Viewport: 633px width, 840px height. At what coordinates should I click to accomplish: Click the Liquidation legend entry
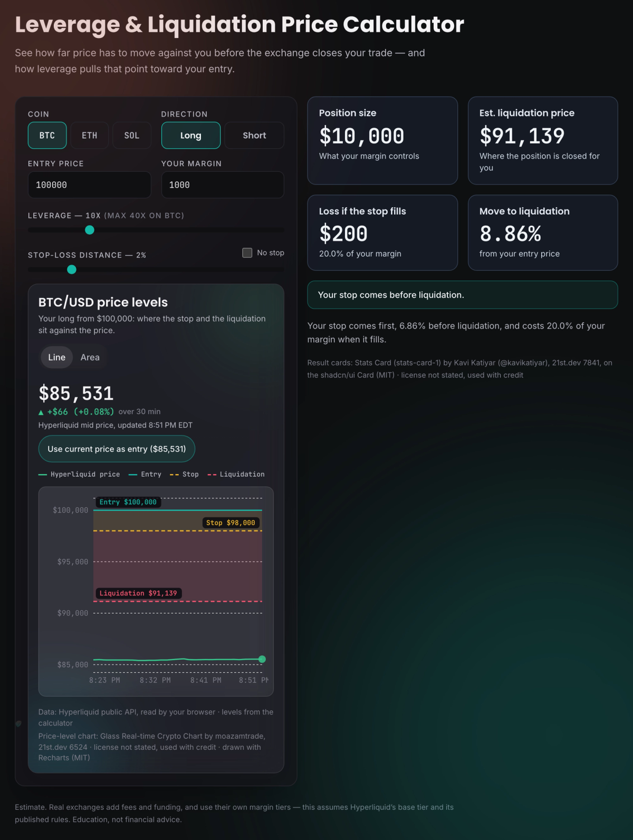pos(236,475)
